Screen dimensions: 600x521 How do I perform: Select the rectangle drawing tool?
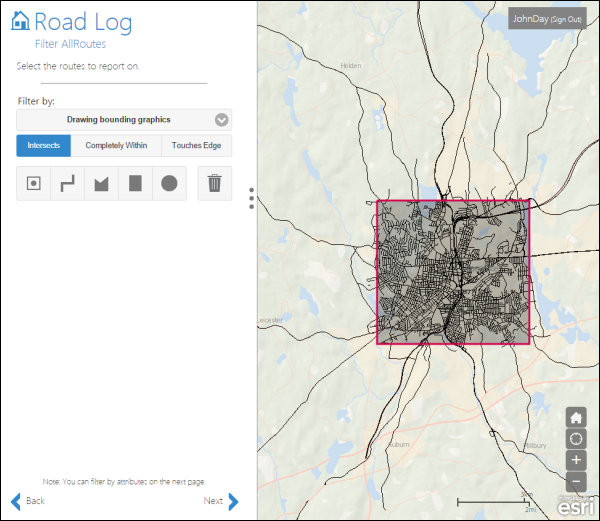coord(136,184)
